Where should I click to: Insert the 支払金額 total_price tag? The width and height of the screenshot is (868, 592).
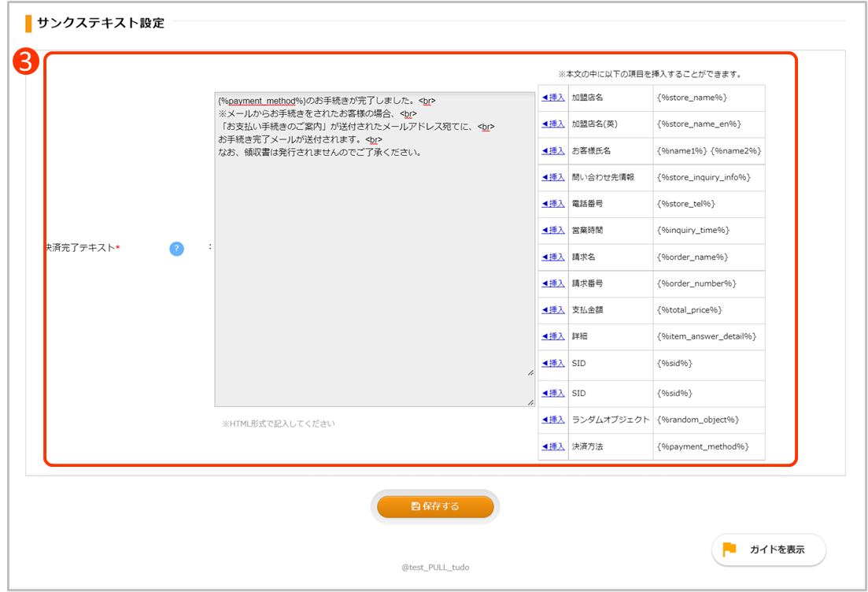click(553, 310)
